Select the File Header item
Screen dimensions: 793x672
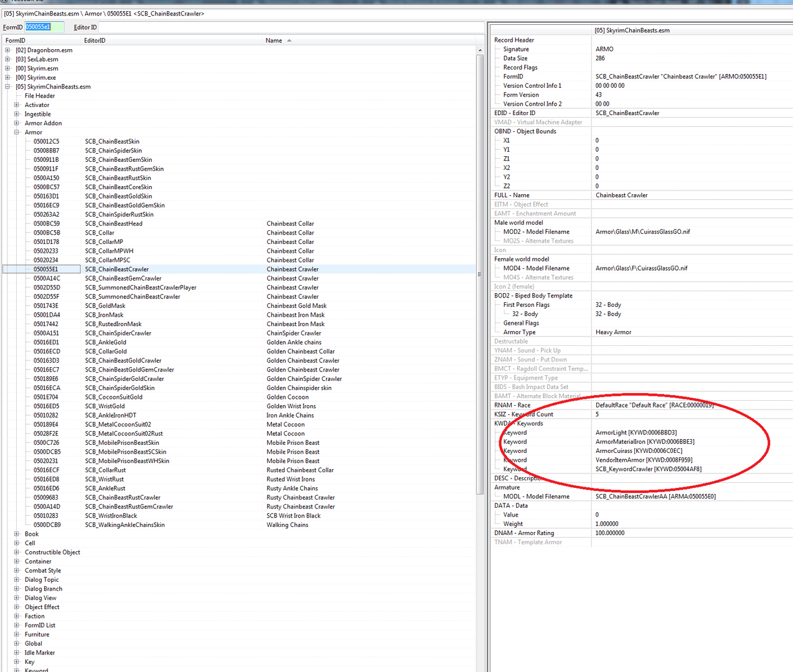(40, 96)
